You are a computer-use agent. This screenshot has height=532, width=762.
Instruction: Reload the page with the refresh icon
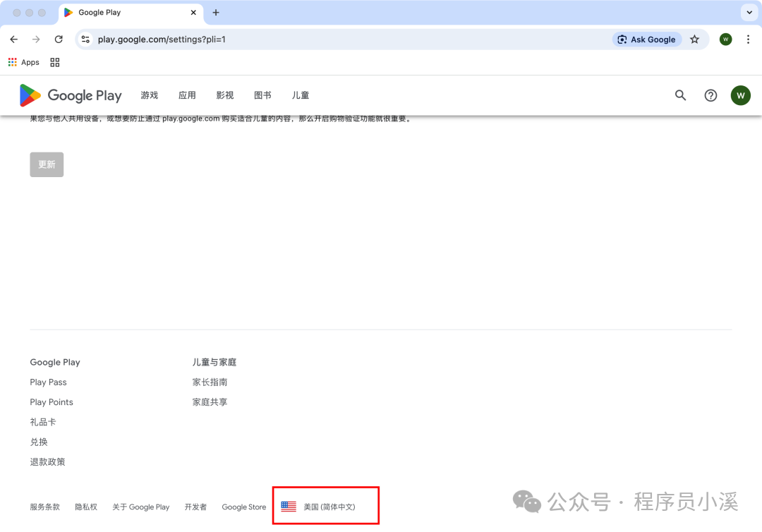pos(59,40)
